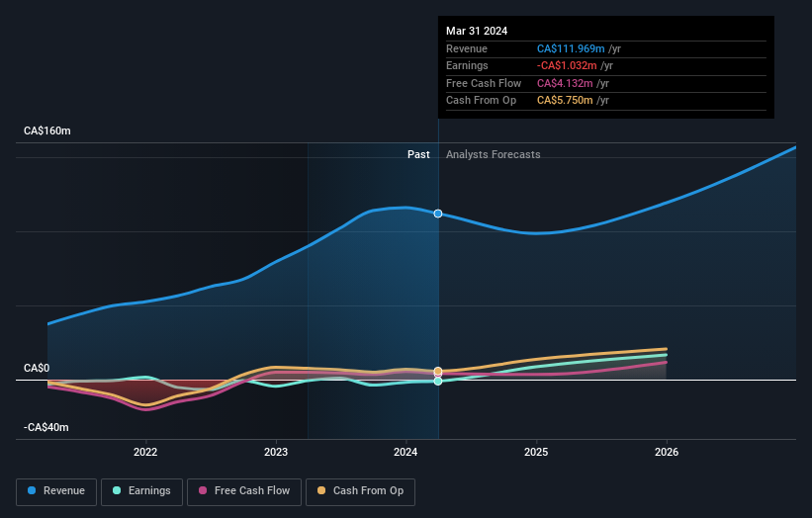Click the Mar 31 2024 tooltip date
Screen dimensions: 812x518
point(477,31)
